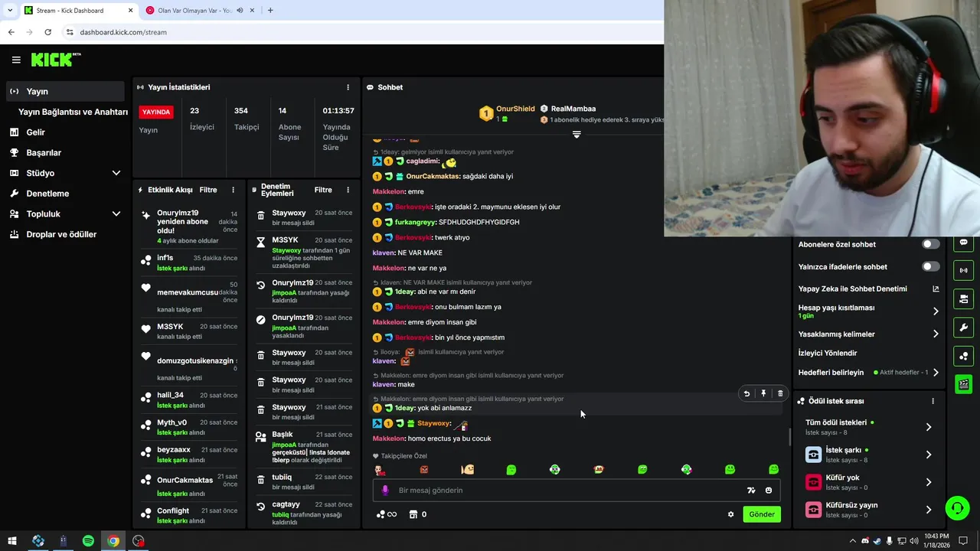
Task: Open Yayın Bağlantısı ve Anahtarı page
Action: pos(73,112)
